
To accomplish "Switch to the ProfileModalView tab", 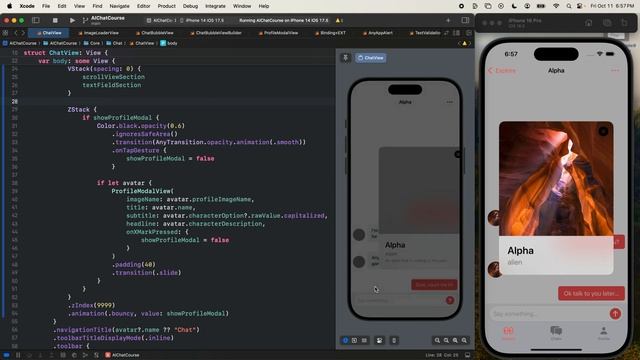I will (x=278, y=33).
